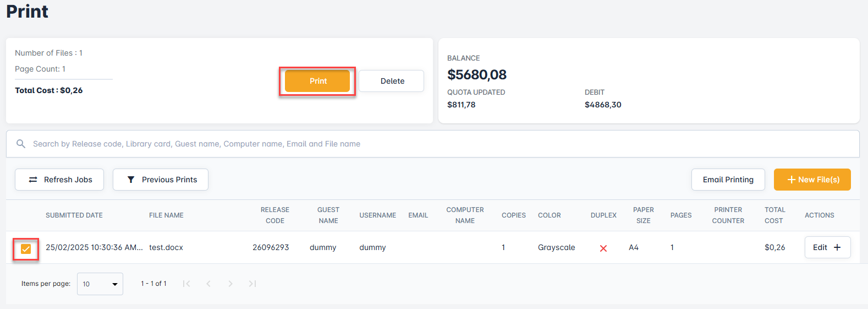Jump to the last page arrow
Image resolution: width=868 pixels, height=309 pixels.
click(x=252, y=284)
